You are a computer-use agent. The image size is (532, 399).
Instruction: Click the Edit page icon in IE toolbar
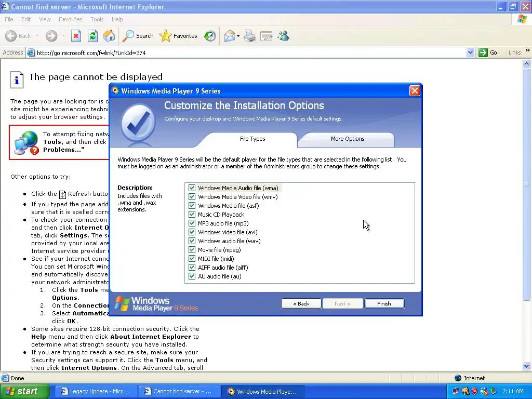(267, 36)
